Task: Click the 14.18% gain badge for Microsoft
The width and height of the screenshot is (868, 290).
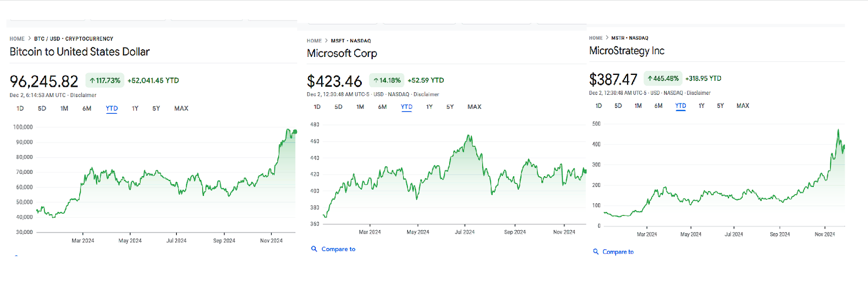Action: [x=386, y=80]
